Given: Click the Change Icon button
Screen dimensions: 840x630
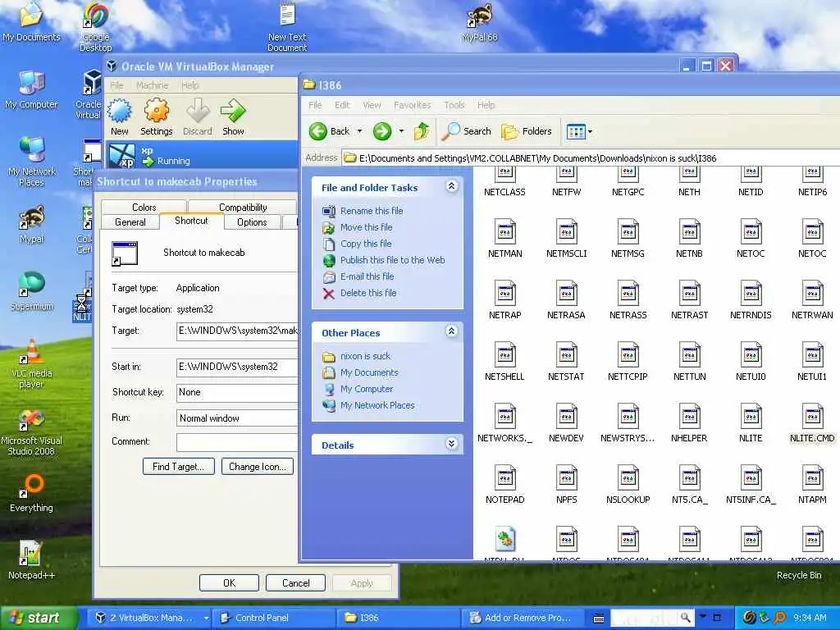Looking at the screenshot, I should point(258,467).
